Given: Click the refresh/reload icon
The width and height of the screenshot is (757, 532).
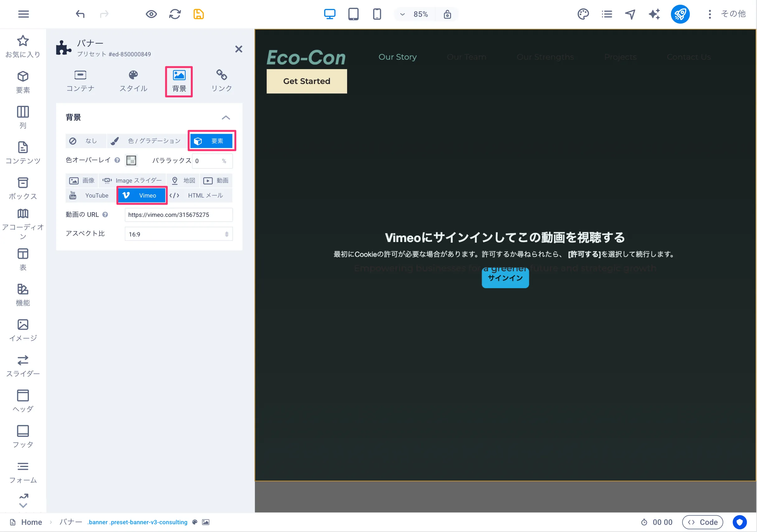Looking at the screenshot, I should click(x=175, y=14).
